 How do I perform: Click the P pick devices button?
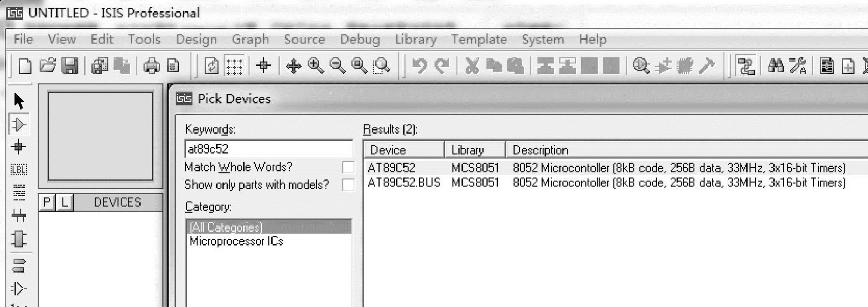47,202
